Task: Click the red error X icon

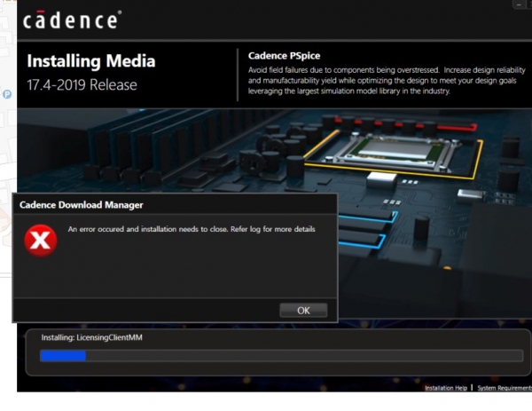Action: [41, 241]
